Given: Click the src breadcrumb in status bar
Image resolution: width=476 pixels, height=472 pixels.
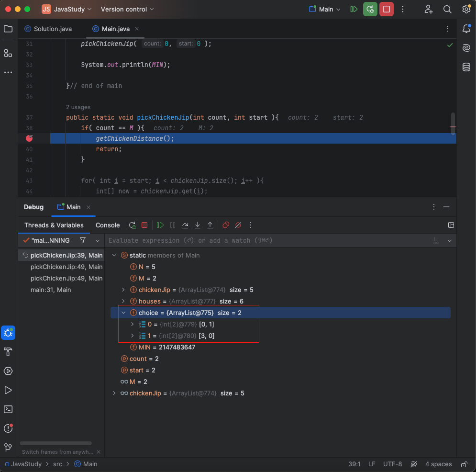Looking at the screenshot, I should (57, 464).
